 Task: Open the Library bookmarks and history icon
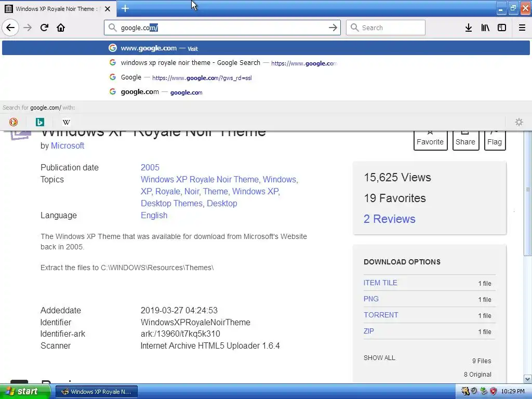[485, 28]
